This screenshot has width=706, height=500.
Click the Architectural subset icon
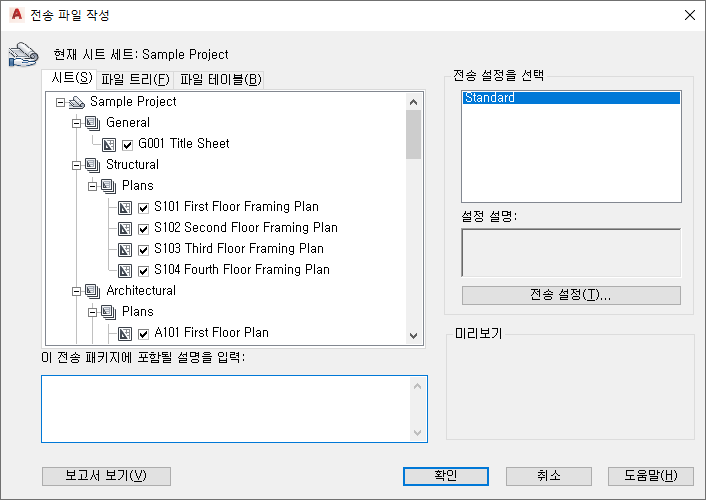93,291
